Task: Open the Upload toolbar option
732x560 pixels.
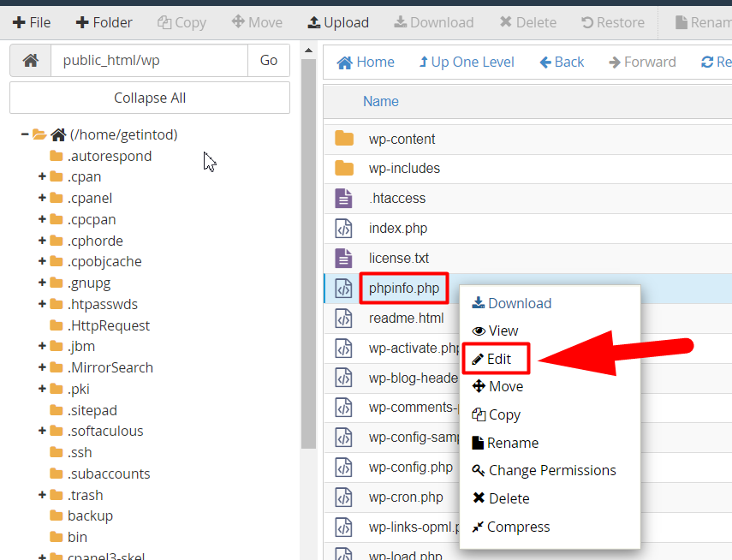Action: (338, 22)
